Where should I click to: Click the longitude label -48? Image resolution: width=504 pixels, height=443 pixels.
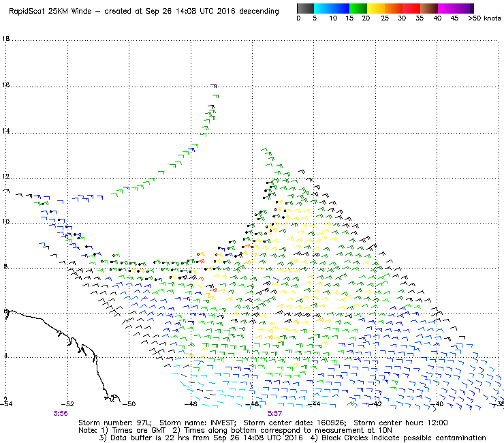pos(190,404)
